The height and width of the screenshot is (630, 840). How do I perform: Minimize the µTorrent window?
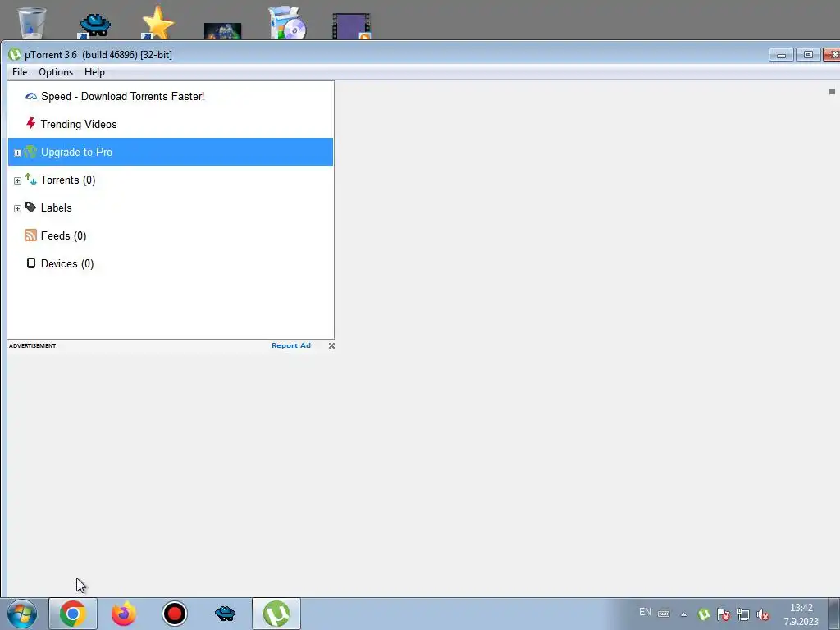pos(781,55)
